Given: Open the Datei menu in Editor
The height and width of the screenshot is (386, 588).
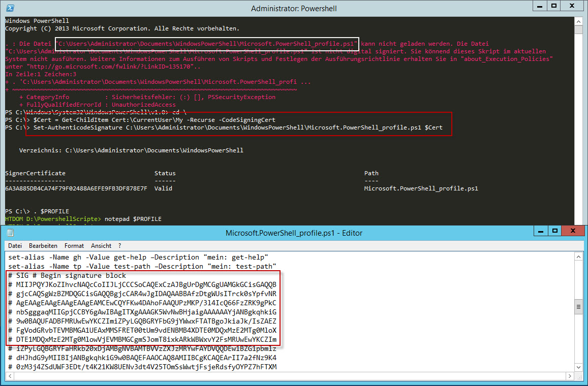Looking at the screenshot, I should click(x=15, y=246).
